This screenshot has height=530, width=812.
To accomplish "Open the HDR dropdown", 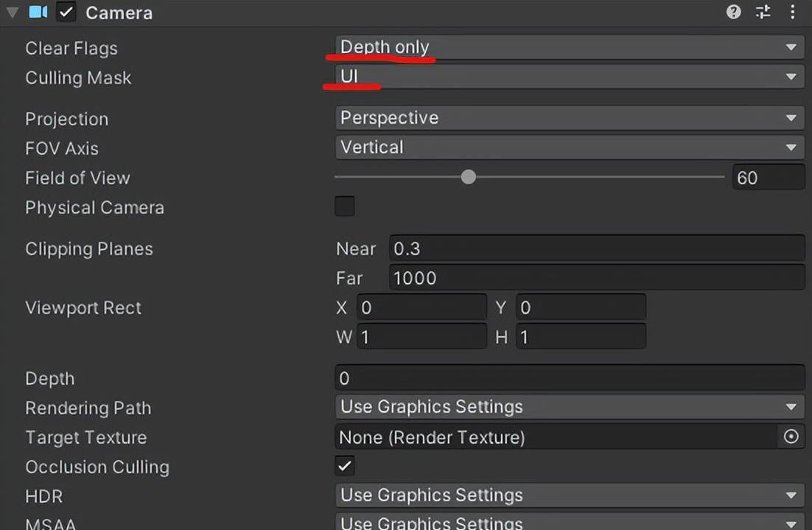I will [569, 495].
